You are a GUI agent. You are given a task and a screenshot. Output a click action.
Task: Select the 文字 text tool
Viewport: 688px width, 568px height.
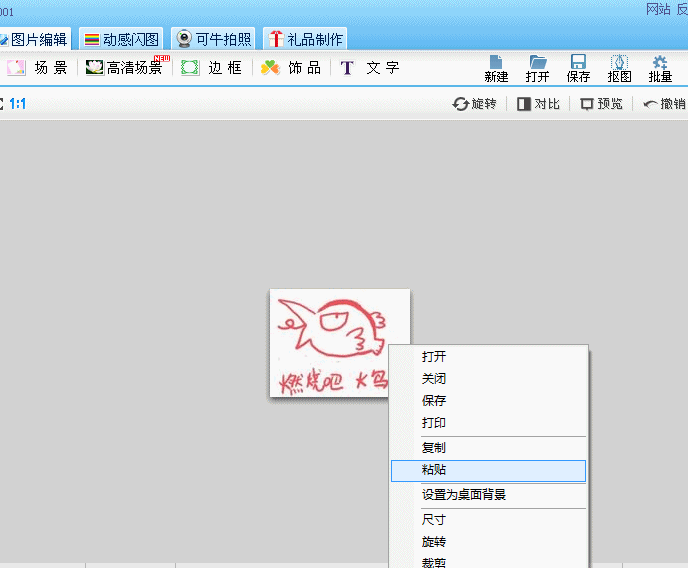pos(370,68)
